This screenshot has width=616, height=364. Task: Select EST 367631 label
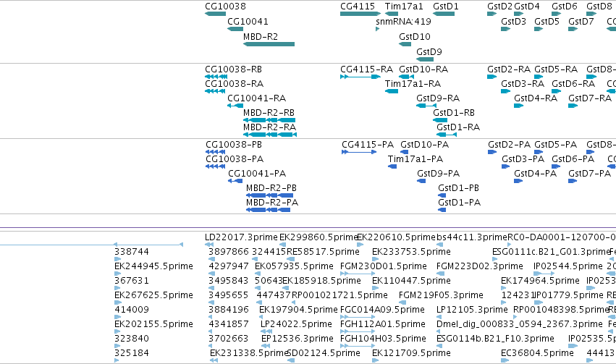point(132,282)
